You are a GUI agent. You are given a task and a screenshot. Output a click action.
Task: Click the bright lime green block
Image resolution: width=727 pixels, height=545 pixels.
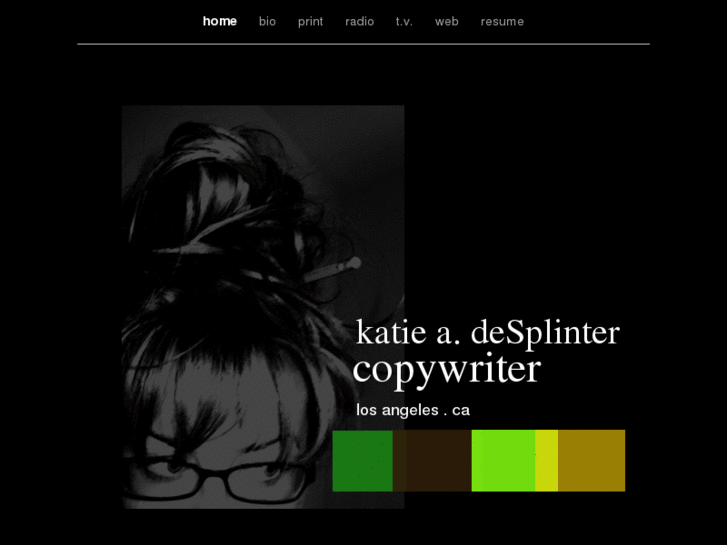coord(503,460)
